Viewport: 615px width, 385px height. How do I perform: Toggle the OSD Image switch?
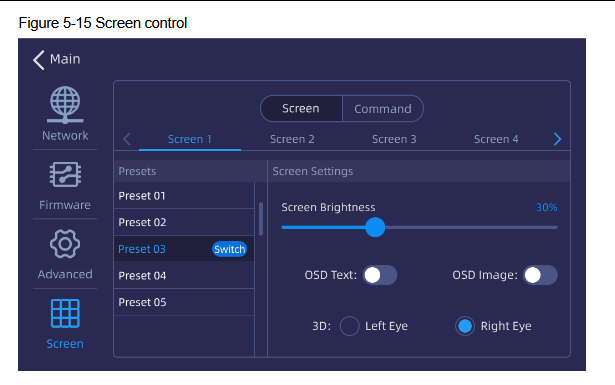540,275
